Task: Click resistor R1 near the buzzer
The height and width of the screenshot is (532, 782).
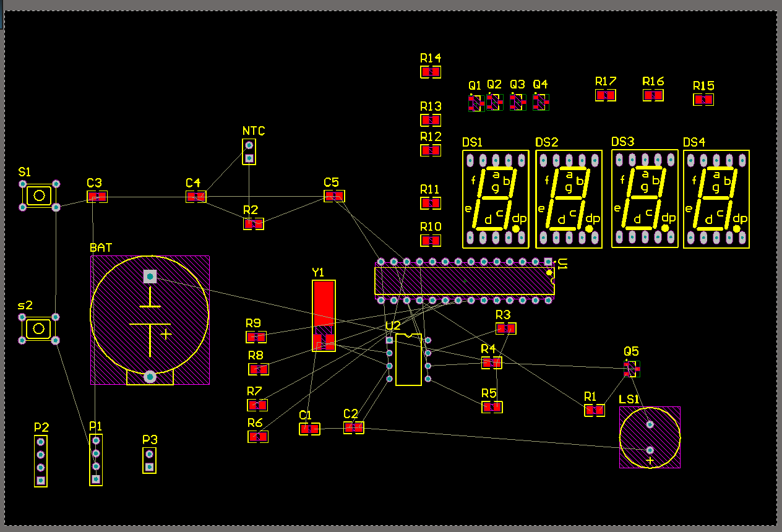Action: coord(595,410)
